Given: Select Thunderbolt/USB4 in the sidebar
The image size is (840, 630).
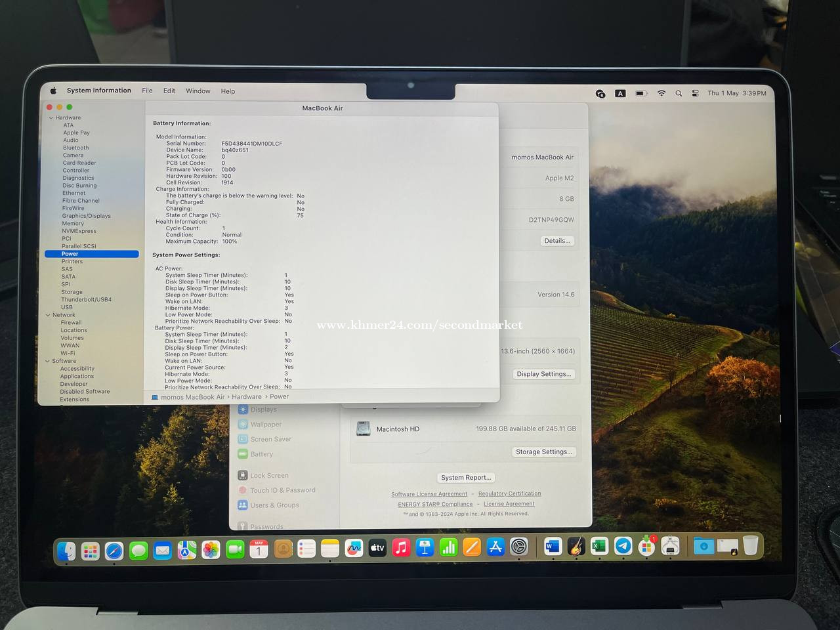Looking at the screenshot, I should click(x=86, y=299).
